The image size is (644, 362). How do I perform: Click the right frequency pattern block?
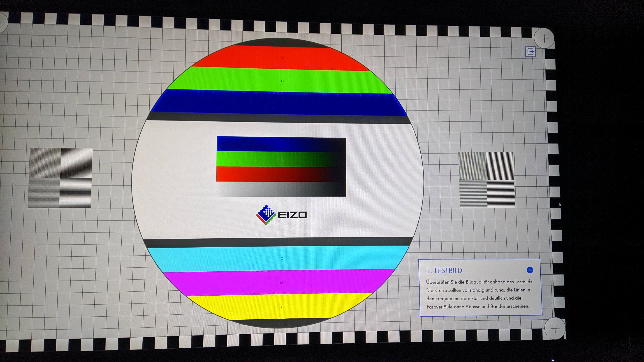pyautogui.click(x=487, y=180)
